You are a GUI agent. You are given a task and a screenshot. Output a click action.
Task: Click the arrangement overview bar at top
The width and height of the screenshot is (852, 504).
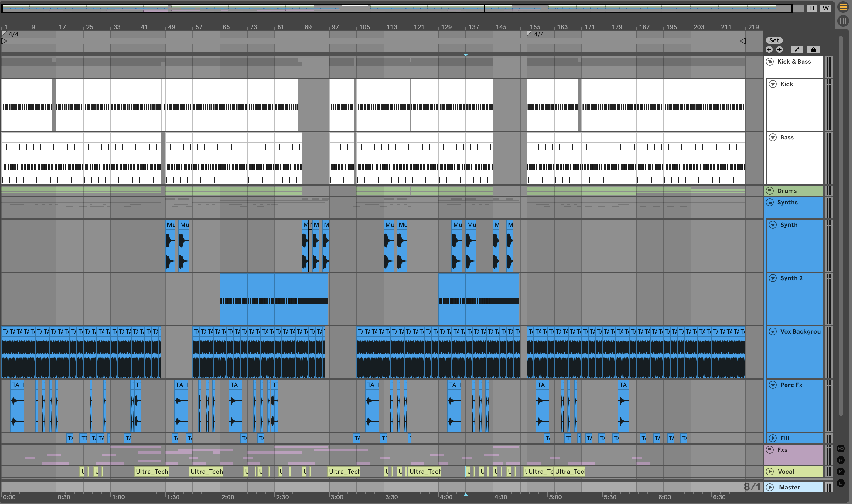point(397,8)
